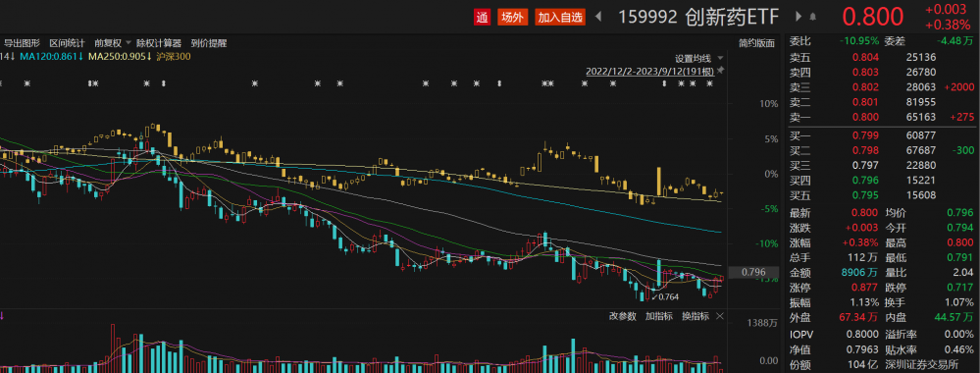Click 换指标 on the volume panel

click(x=696, y=316)
